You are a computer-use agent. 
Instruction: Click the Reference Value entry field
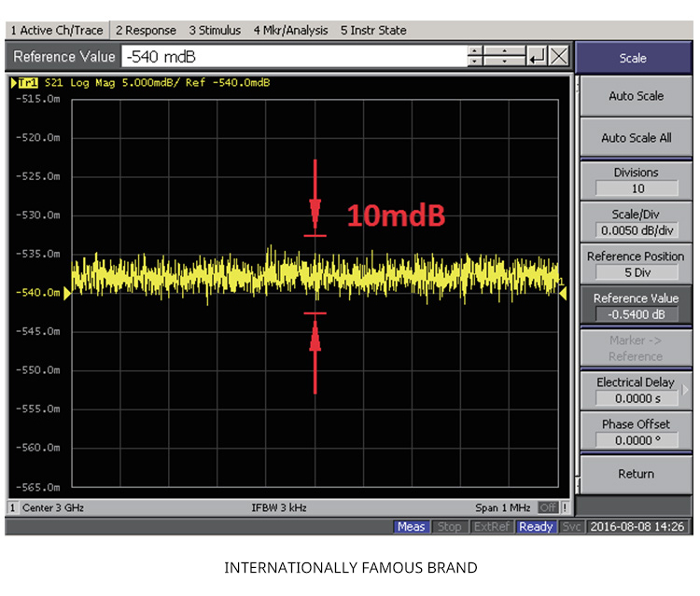(293, 57)
